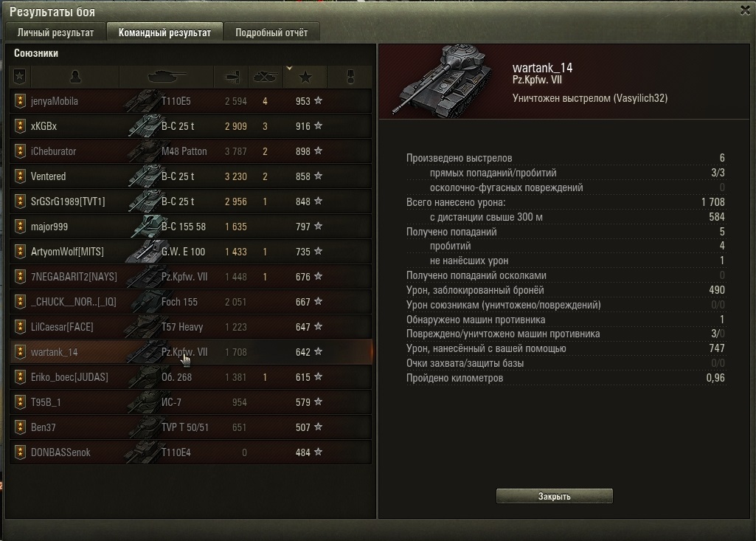
Task: Sort allies by experience star column
Action: click(x=305, y=77)
